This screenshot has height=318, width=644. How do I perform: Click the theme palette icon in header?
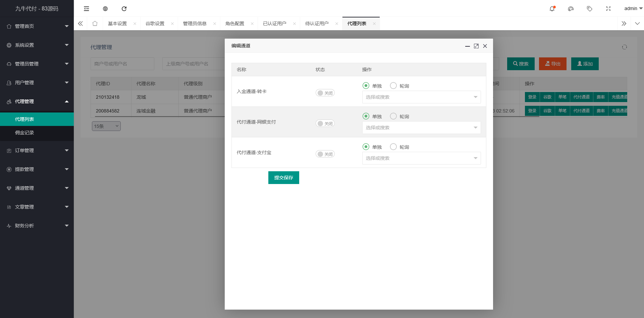(571, 9)
